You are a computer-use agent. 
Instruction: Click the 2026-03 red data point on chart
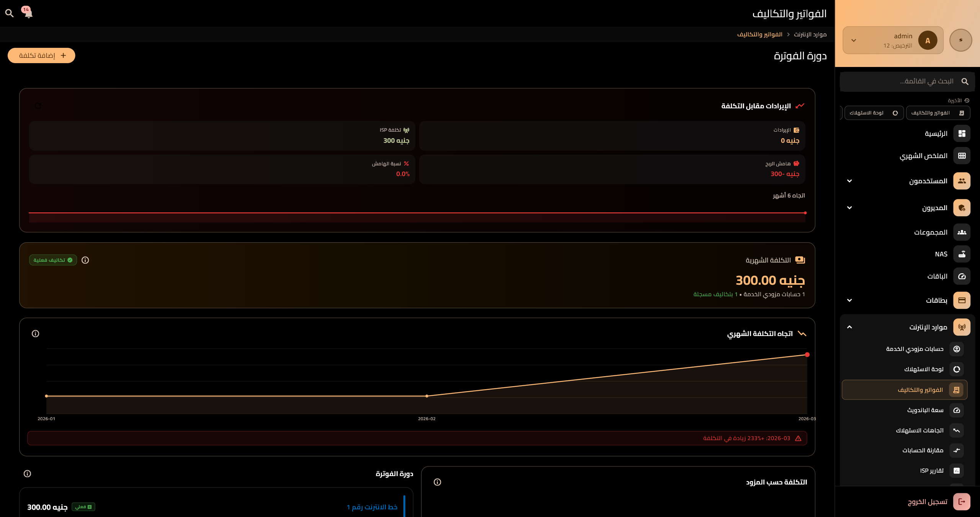point(807,355)
